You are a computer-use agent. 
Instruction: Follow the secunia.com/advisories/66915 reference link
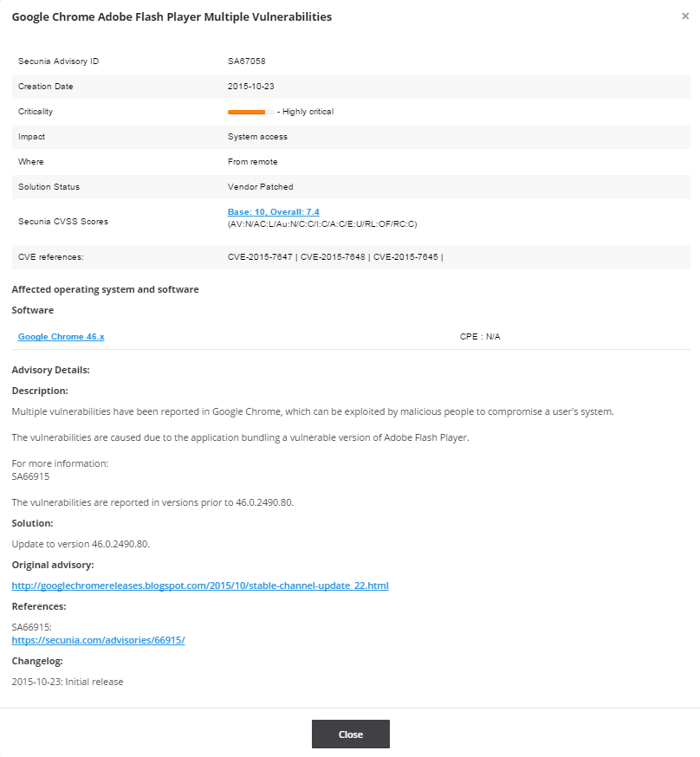(x=98, y=640)
